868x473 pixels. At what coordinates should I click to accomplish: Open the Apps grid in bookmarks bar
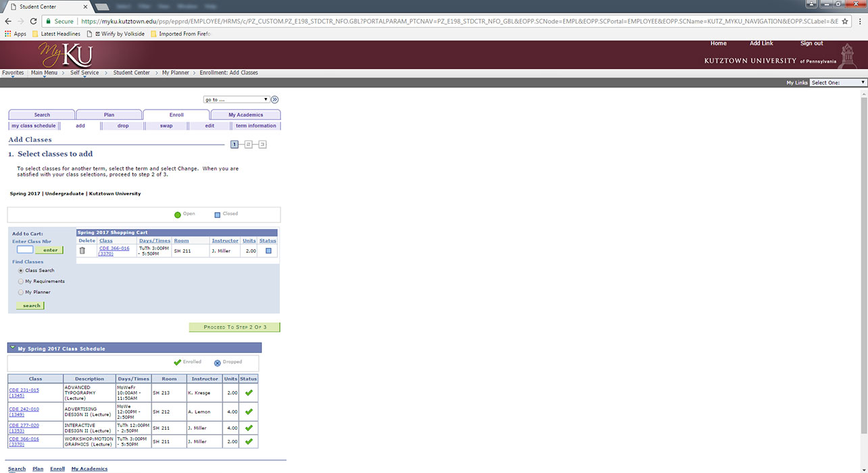click(16, 34)
